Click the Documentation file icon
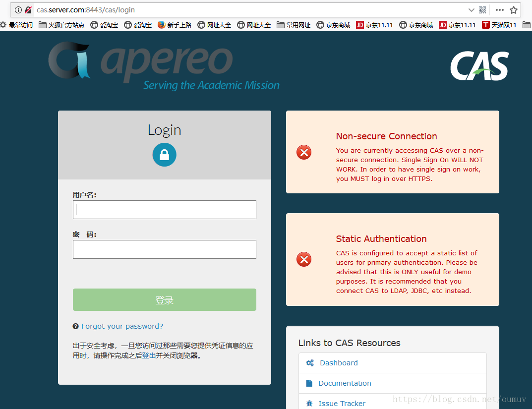Screen dimensions: 532x409 pyautogui.click(x=309, y=383)
